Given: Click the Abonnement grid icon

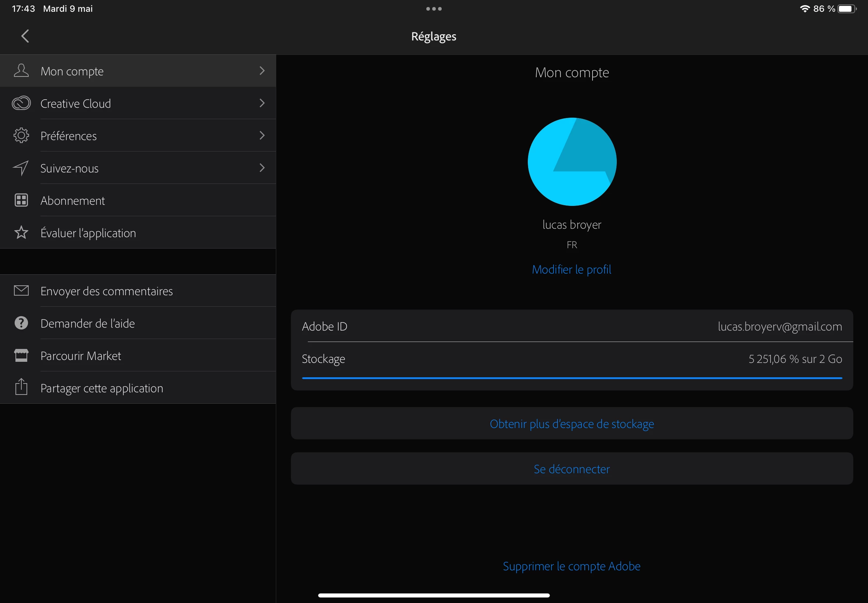Looking at the screenshot, I should (21, 200).
